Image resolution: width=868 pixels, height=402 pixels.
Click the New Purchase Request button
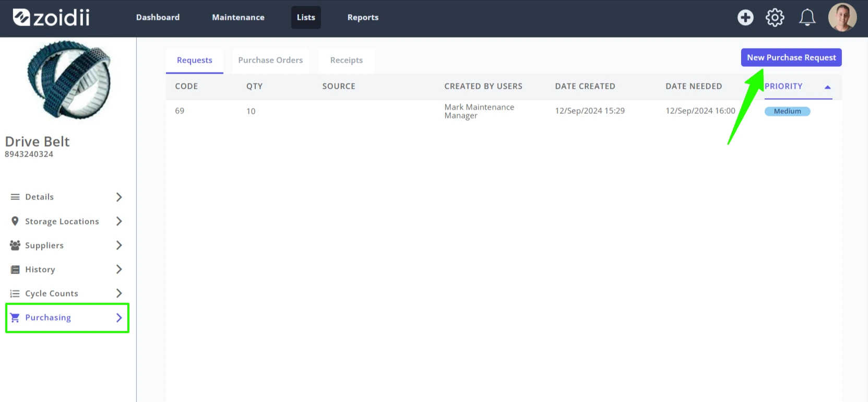[x=791, y=57]
